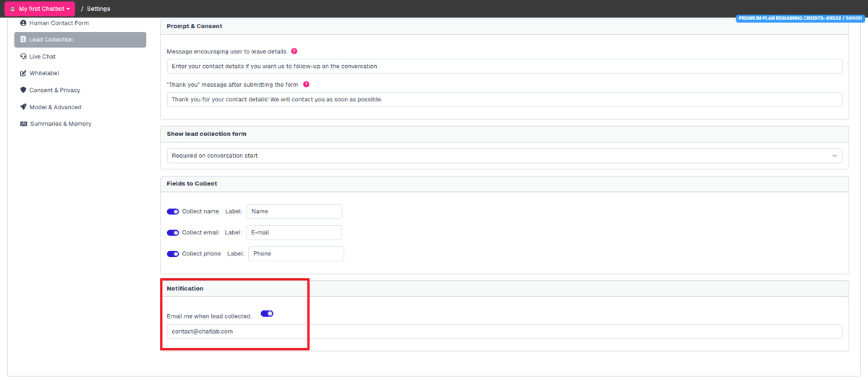Screen dimensions: 868x380
Task: Click the Consent & Privacy shield icon
Action: [x=23, y=90]
